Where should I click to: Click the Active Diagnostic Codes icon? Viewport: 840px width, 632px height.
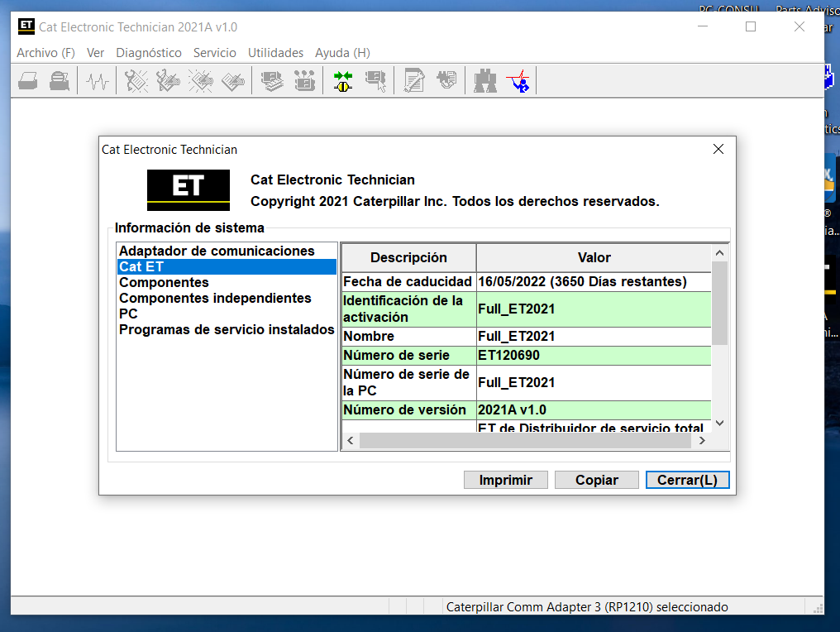click(136, 81)
